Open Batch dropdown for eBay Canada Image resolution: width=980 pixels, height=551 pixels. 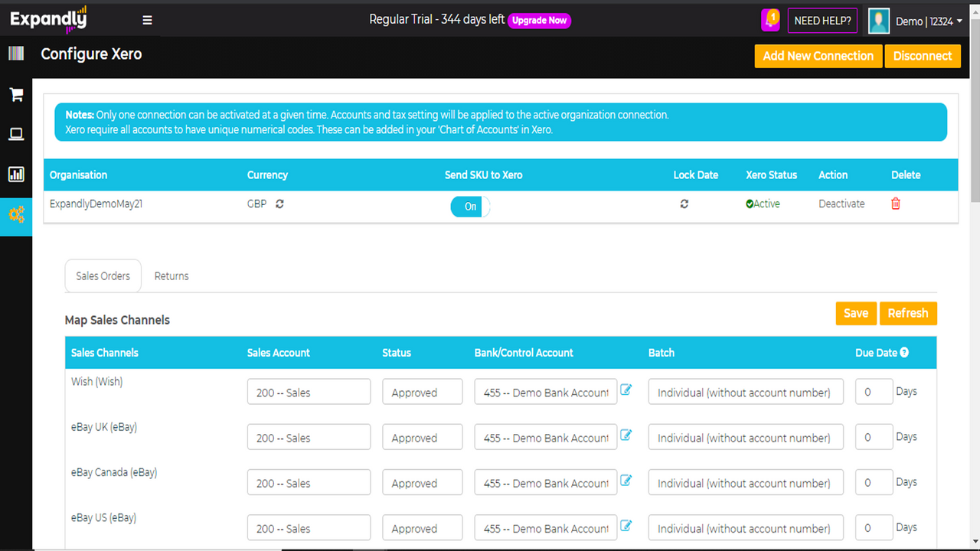point(745,482)
